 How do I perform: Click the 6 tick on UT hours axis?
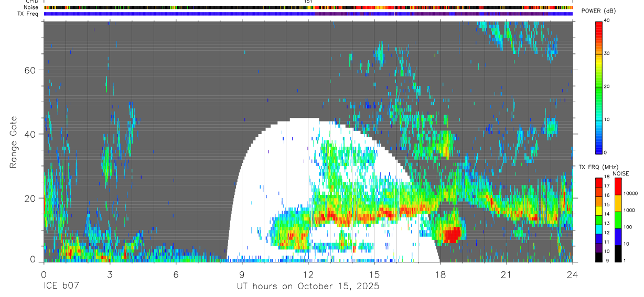coord(176,274)
